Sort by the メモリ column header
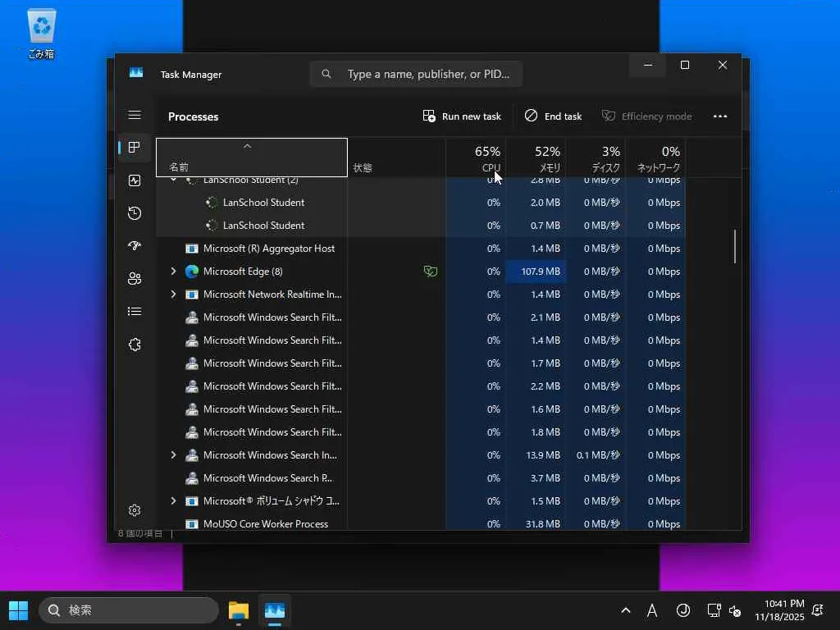Image resolution: width=840 pixels, height=630 pixels. [536, 157]
